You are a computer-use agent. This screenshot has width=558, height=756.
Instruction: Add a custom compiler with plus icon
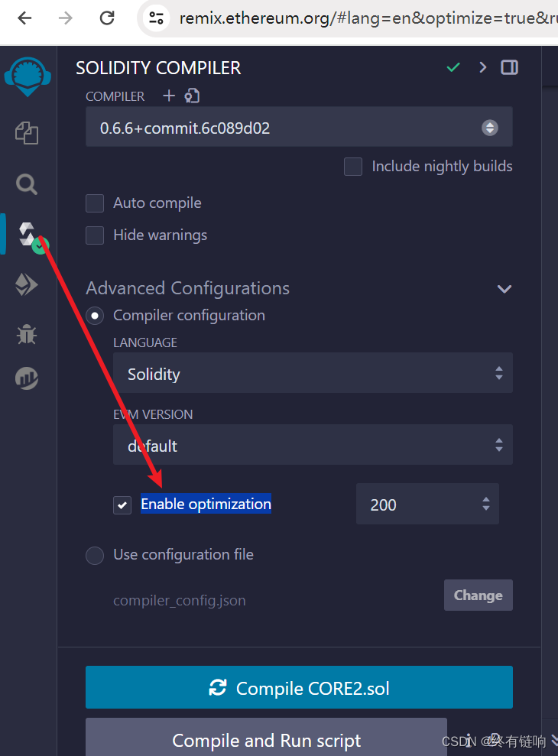169,96
